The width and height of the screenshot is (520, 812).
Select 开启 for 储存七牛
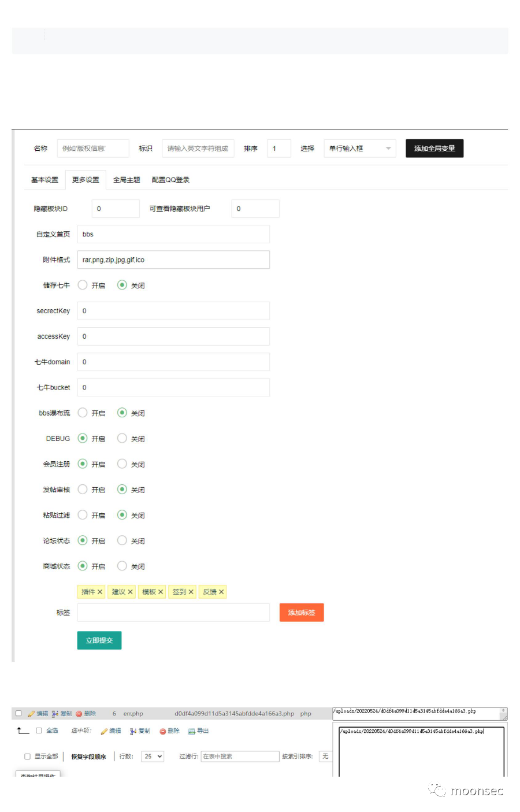tap(83, 285)
